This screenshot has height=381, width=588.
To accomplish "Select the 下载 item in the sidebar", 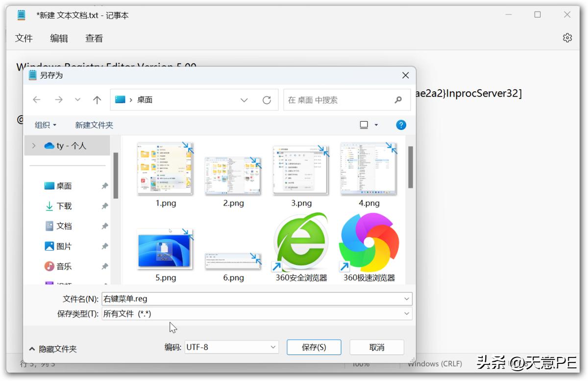I will (x=63, y=206).
